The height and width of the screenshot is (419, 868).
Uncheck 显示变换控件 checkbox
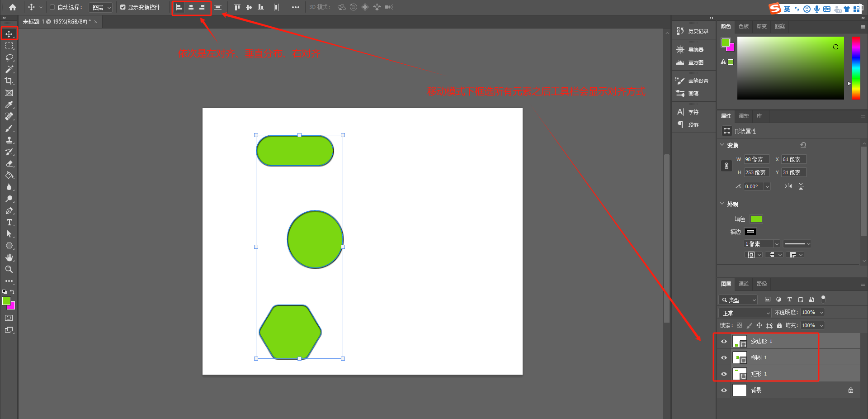(x=123, y=7)
